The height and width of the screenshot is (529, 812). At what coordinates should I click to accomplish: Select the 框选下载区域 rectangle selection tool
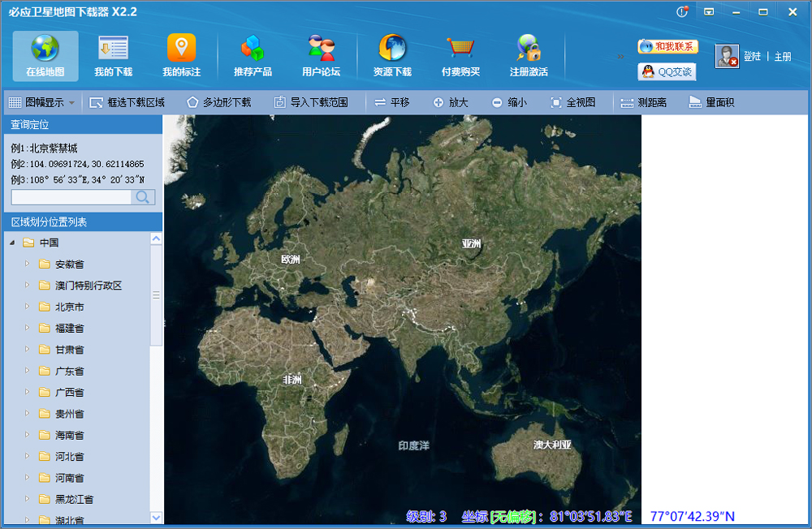tap(127, 103)
